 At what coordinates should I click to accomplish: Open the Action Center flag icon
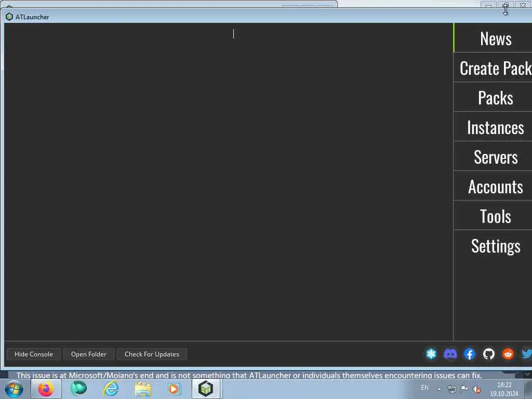[x=464, y=389]
